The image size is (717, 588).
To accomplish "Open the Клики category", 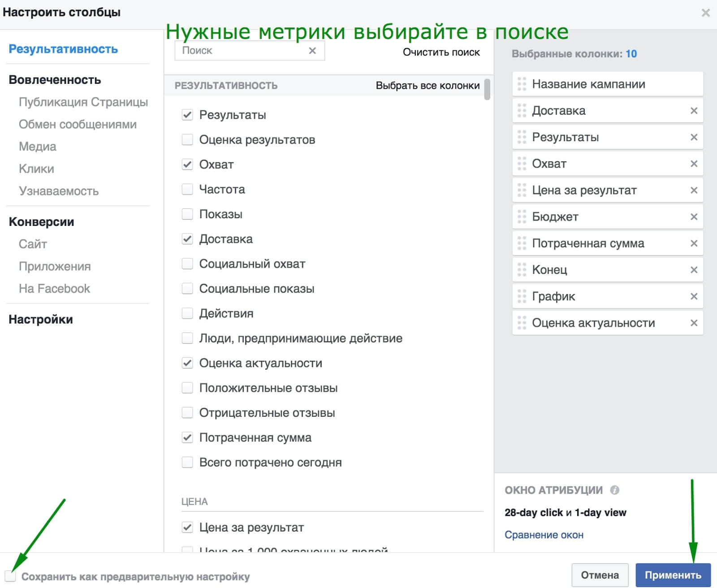I will tap(36, 169).
